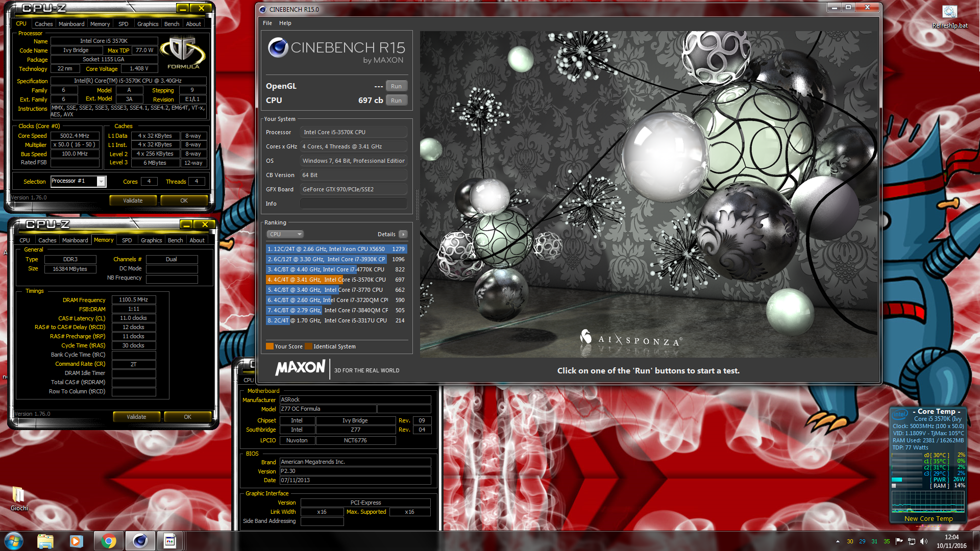Click the BIOS version P2.30 field
This screenshot has height=551, width=980.
pos(355,471)
